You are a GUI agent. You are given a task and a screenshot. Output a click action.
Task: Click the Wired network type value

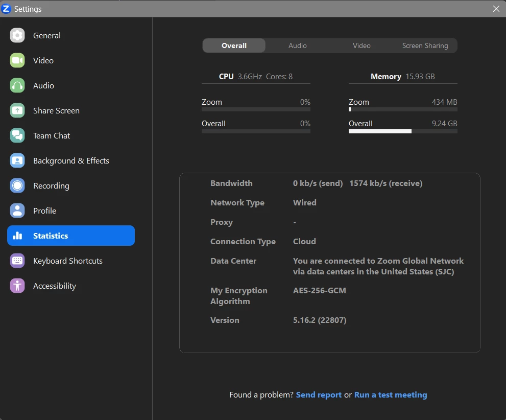[305, 203]
